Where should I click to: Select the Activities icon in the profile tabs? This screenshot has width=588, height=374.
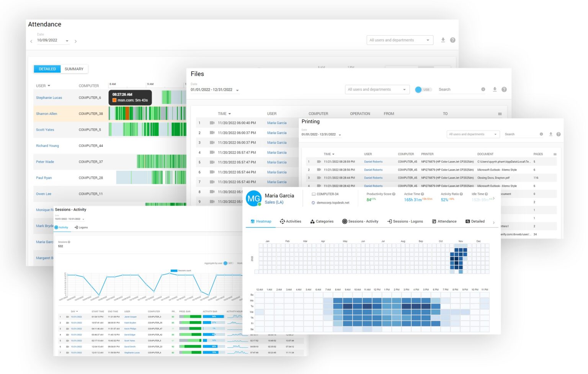tap(282, 221)
